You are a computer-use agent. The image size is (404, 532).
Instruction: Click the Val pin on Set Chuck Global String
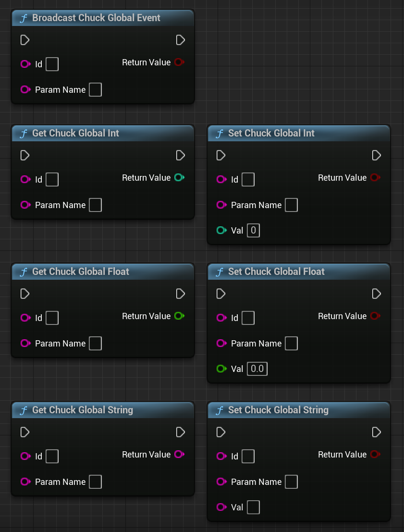click(x=221, y=507)
